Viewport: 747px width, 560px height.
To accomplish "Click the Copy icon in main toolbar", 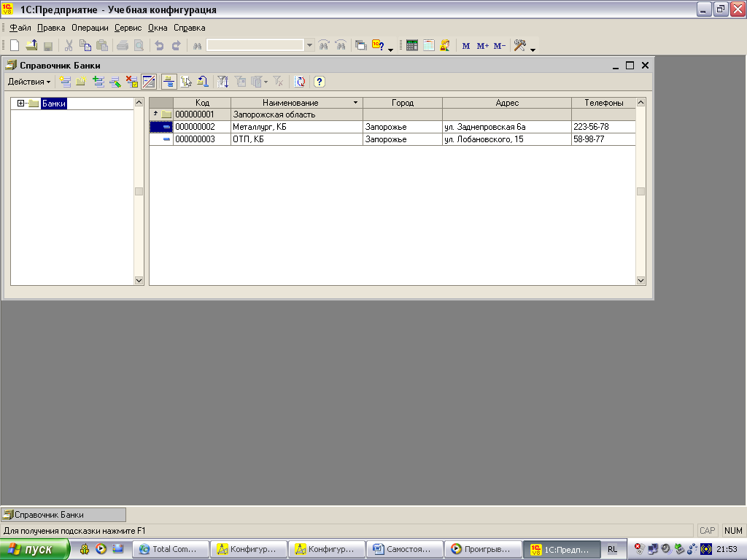I will 85,46.
